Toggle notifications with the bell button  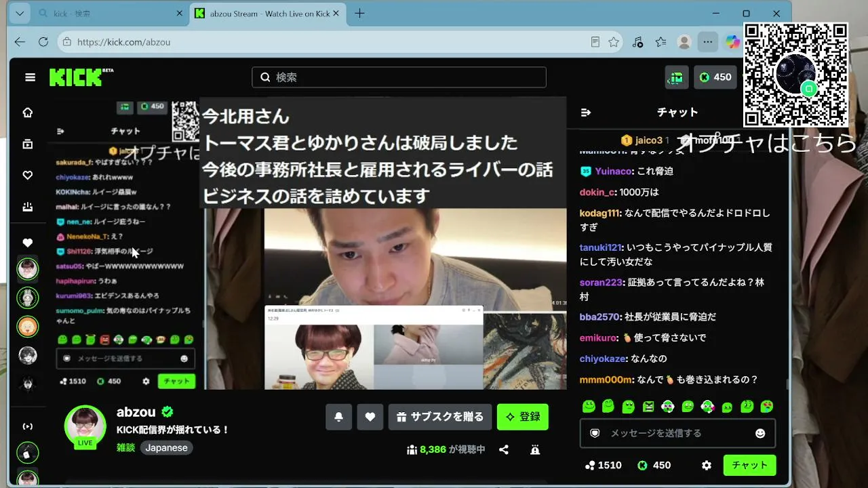pyautogui.click(x=338, y=417)
